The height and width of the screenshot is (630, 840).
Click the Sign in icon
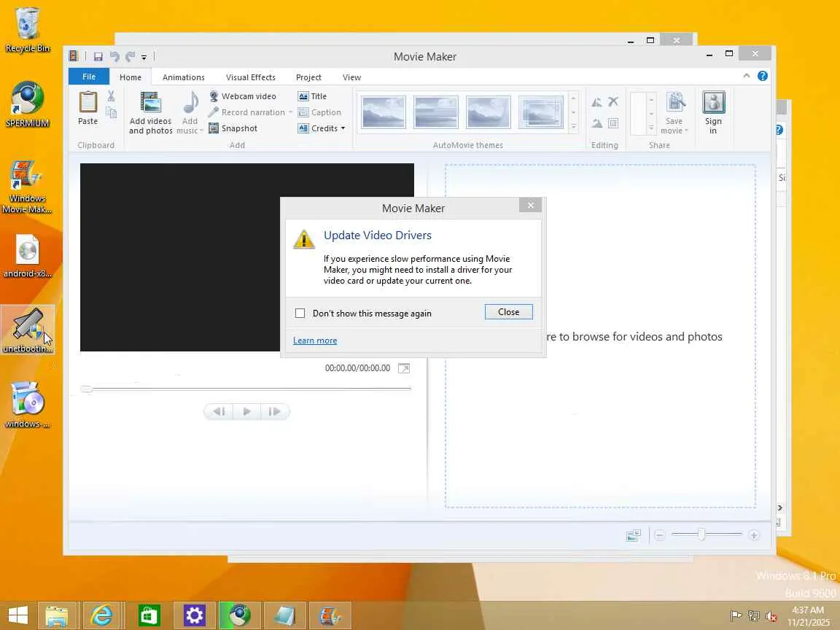(x=714, y=102)
